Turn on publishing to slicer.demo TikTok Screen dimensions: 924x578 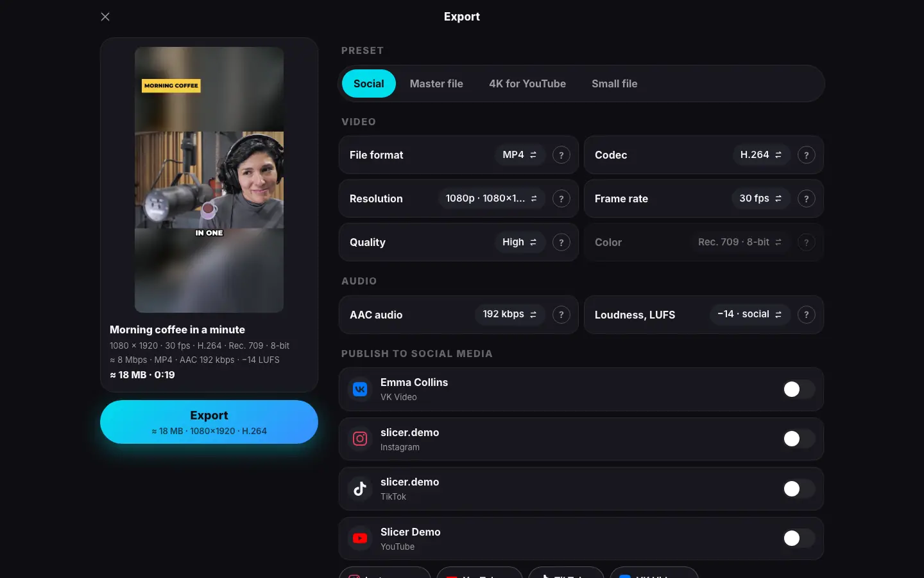[x=798, y=489]
